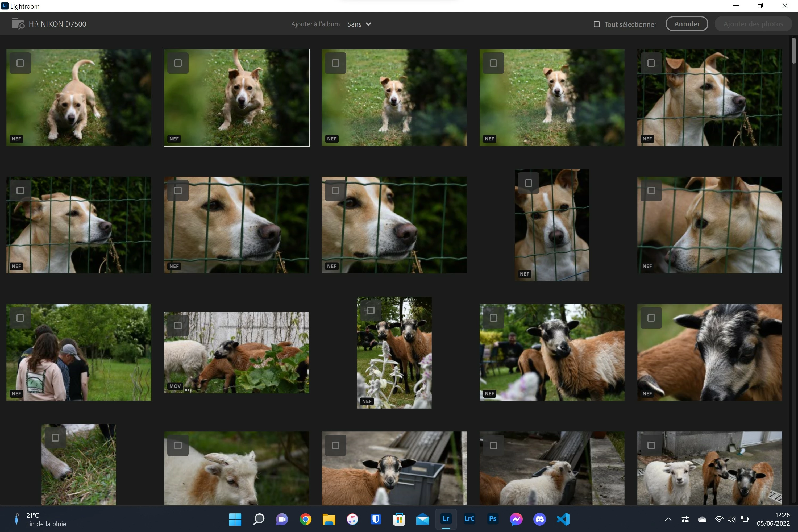Open Visual Studio Code from taskbar
The width and height of the screenshot is (798, 532).
tap(563, 519)
